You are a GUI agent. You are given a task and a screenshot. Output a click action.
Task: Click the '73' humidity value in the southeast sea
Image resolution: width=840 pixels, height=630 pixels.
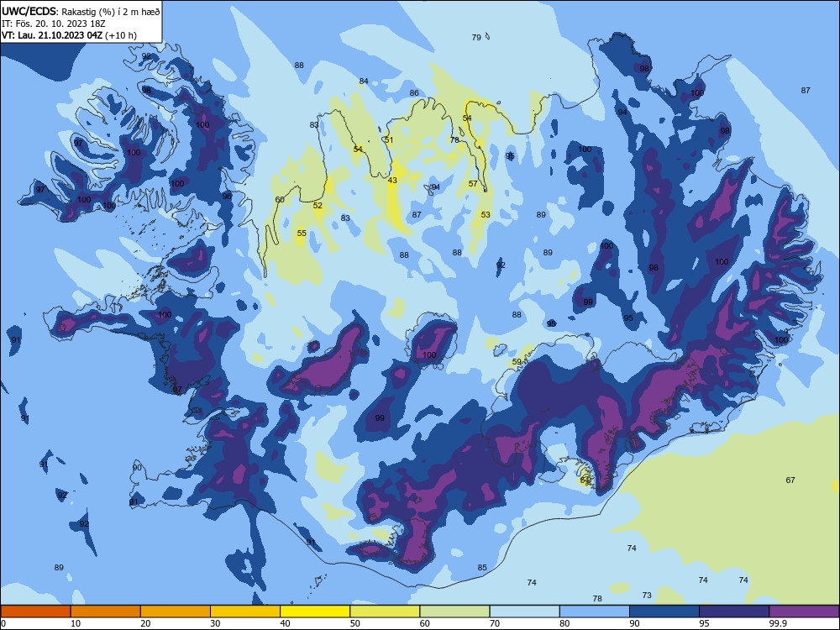coord(647,595)
